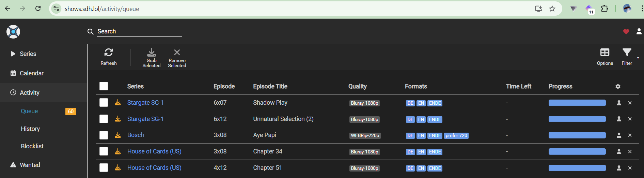
Task: Click download status icon for Chapter 34
Action: point(117,151)
